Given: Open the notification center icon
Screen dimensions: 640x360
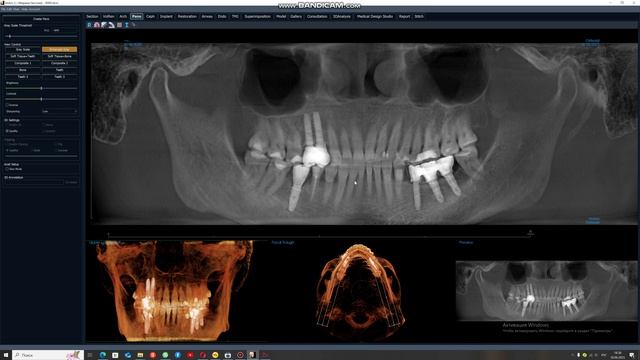Looking at the screenshot, I should click(632, 355).
